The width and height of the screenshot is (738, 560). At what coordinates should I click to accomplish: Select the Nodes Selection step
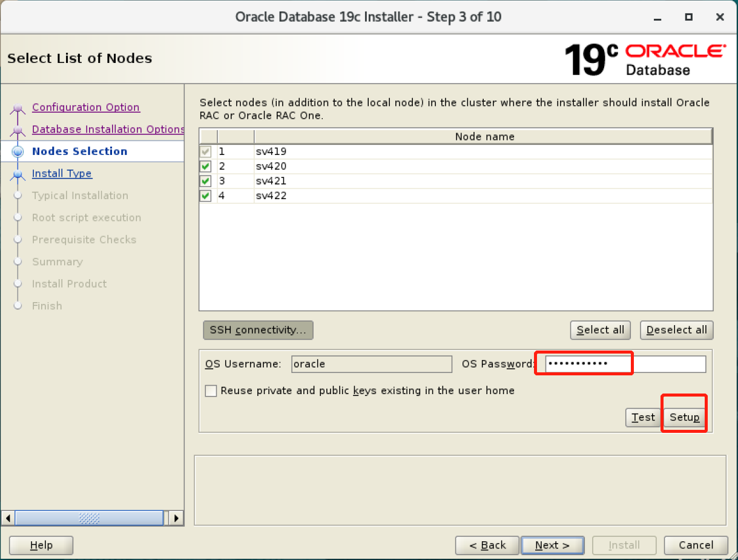tap(79, 151)
